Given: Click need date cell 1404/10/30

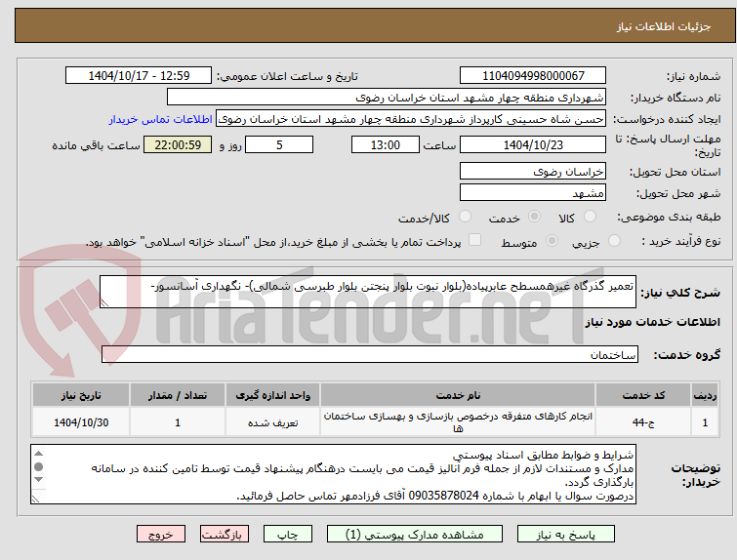Looking at the screenshot, I should pyautogui.click(x=81, y=422).
